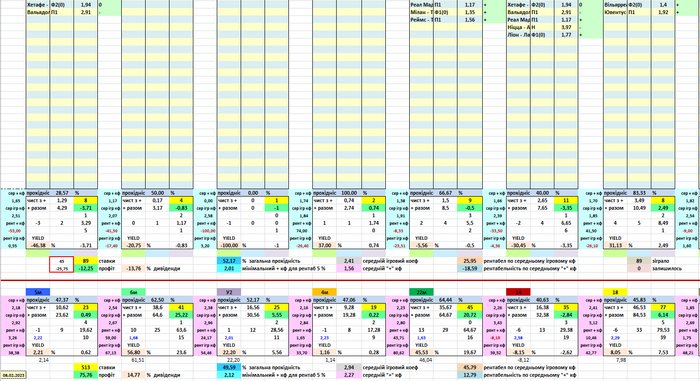This screenshot has width=700, height=381.
Task: Click the cyan '2,12' minimal coefficient cell
Action: 229,375
